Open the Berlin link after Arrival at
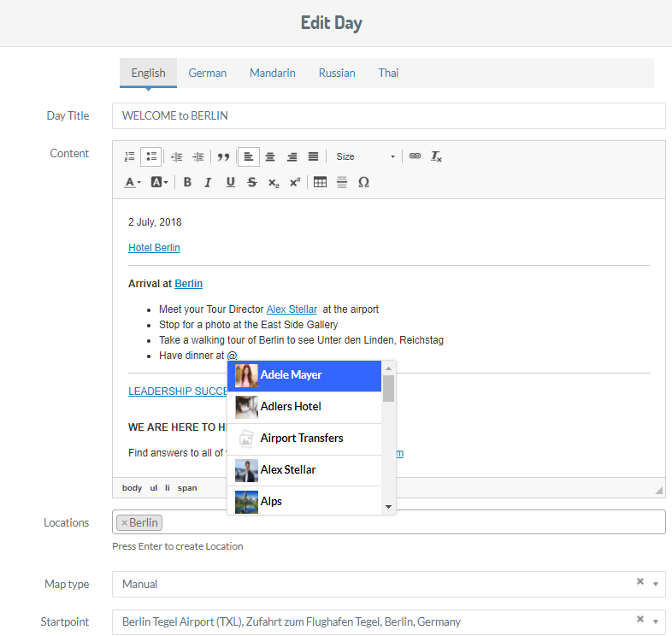 coord(189,284)
